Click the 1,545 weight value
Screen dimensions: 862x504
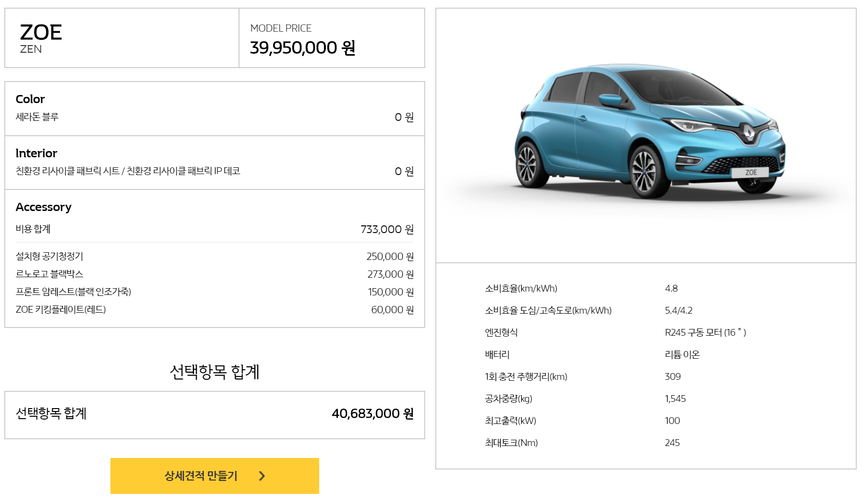675,399
